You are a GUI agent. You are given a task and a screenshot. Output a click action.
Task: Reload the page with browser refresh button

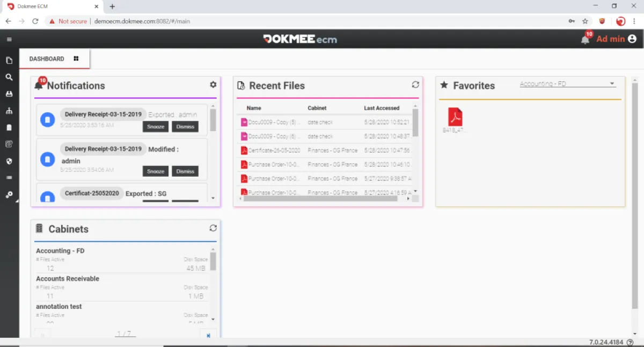pos(35,21)
